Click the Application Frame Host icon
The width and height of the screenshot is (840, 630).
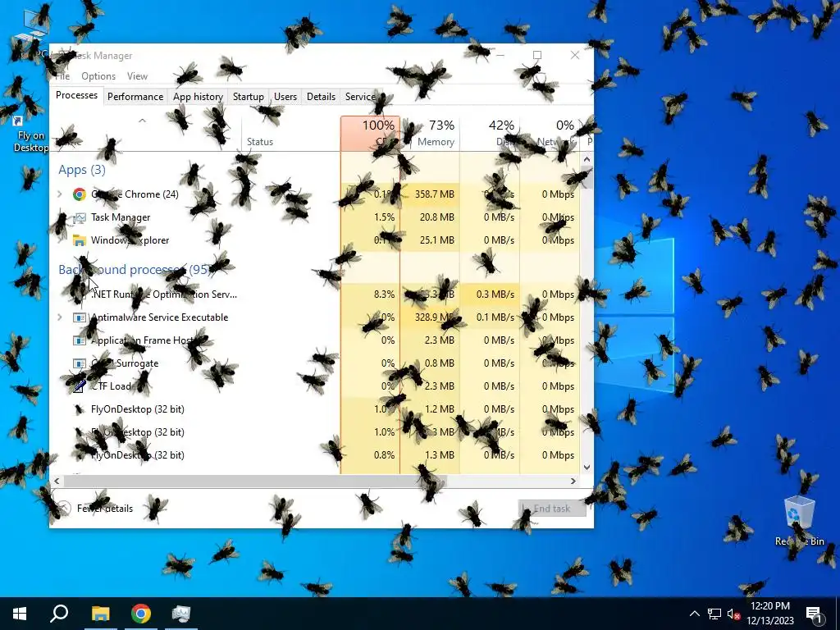80,340
